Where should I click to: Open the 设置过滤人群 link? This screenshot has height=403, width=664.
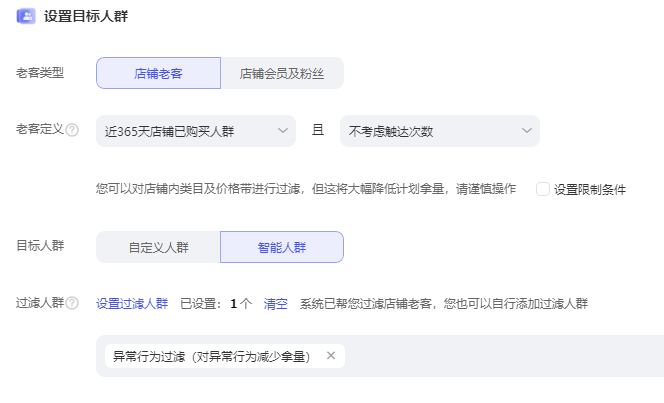[132, 303]
